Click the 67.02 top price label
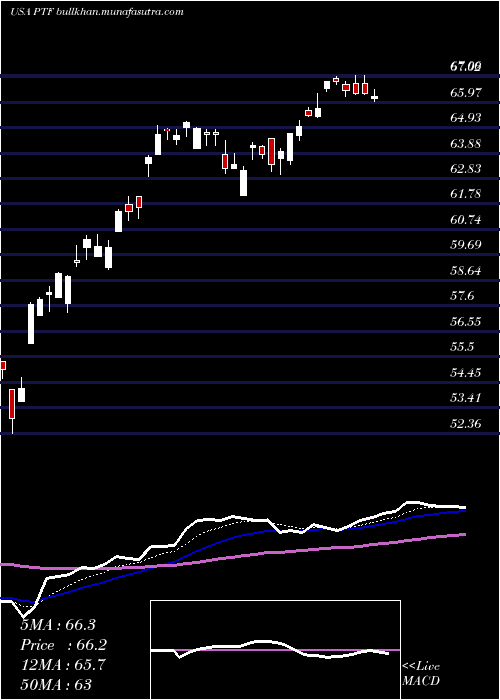 click(x=466, y=67)
